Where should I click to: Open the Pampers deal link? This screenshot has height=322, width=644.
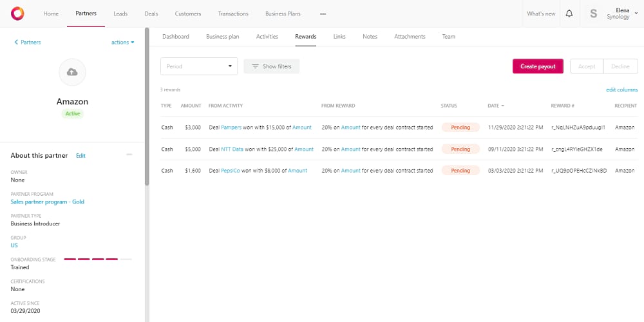pyautogui.click(x=231, y=128)
